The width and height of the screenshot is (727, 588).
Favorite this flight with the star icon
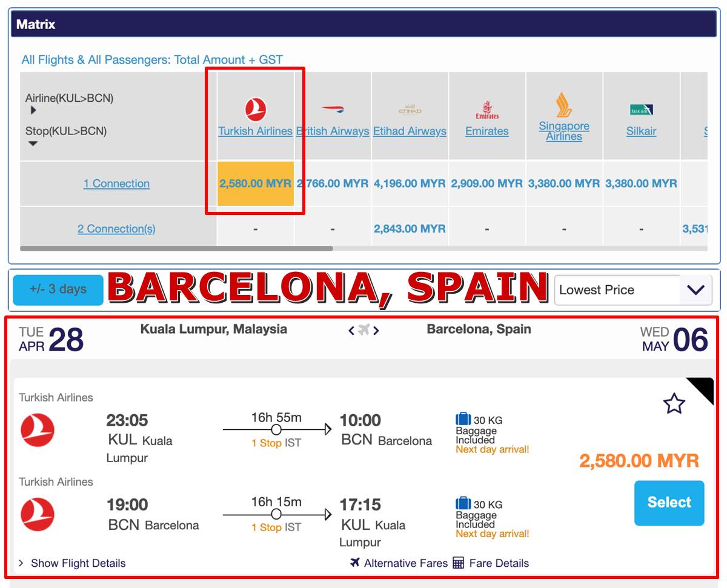pos(674,403)
